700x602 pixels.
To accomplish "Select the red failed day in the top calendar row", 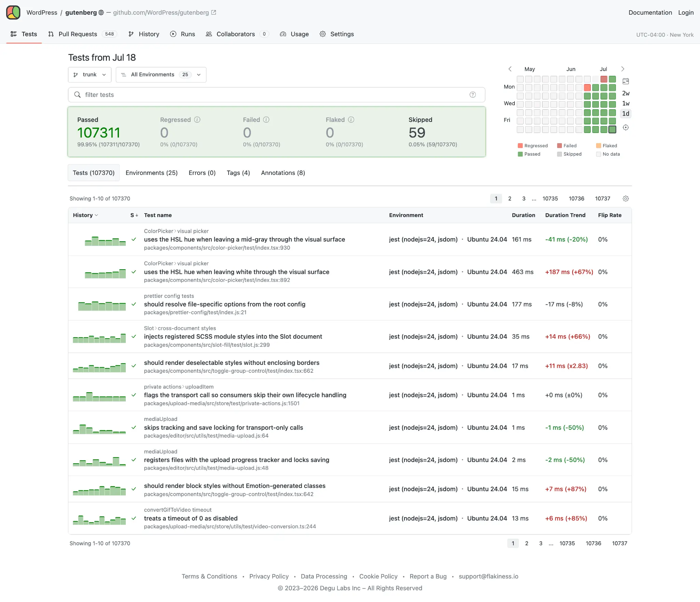I will 604,79.
